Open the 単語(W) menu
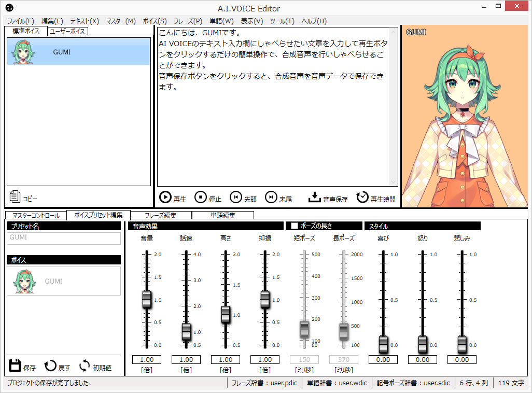The height and width of the screenshot is (393, 532). point(221,21)
